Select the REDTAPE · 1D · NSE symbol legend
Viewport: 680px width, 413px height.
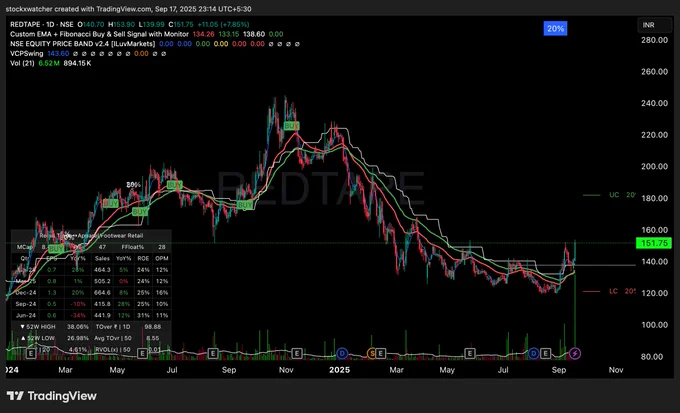42,25
